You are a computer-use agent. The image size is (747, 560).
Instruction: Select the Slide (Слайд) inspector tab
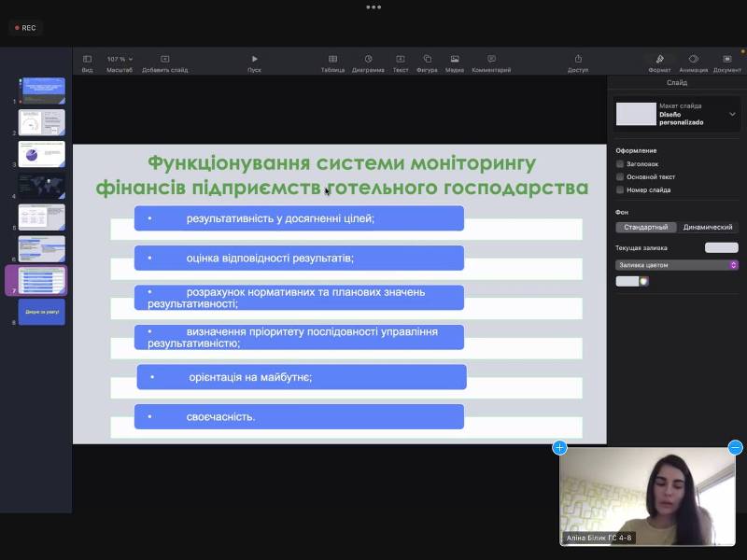676,83
